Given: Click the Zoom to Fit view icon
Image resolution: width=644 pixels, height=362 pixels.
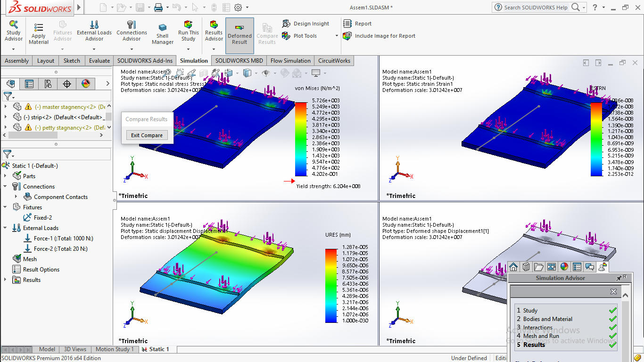Looking at the screenshot, I should (168, 73).
